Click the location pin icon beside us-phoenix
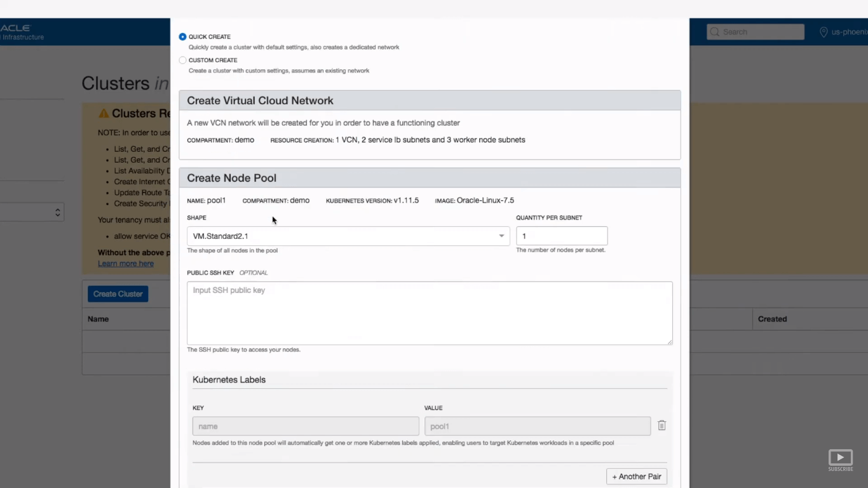This screenshot has height=488, width=868. (x=823, y=32)
